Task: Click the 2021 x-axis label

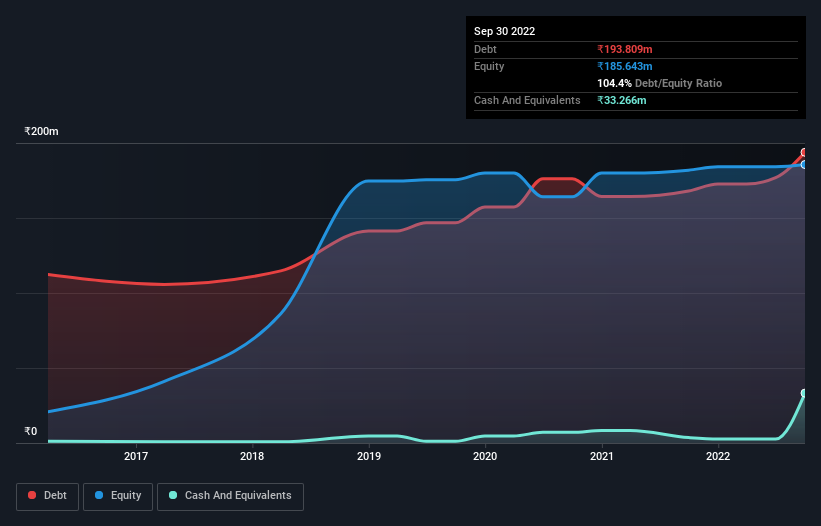Action: 602,456
